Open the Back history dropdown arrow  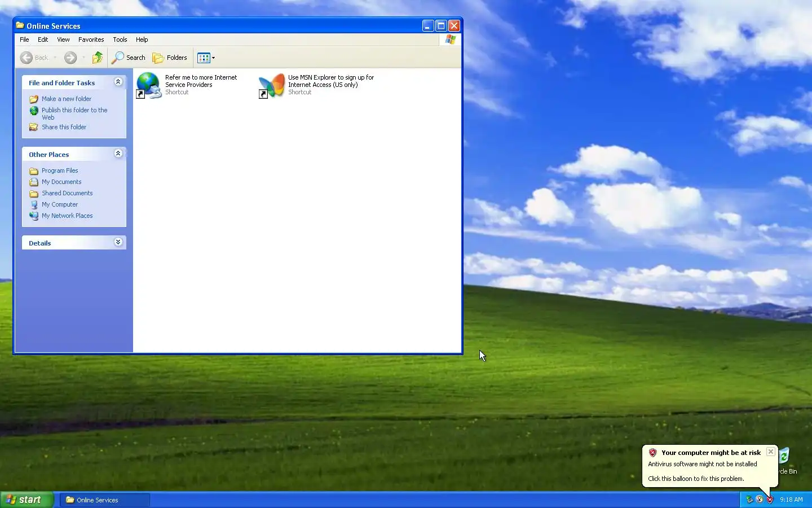tap(55, 58)
